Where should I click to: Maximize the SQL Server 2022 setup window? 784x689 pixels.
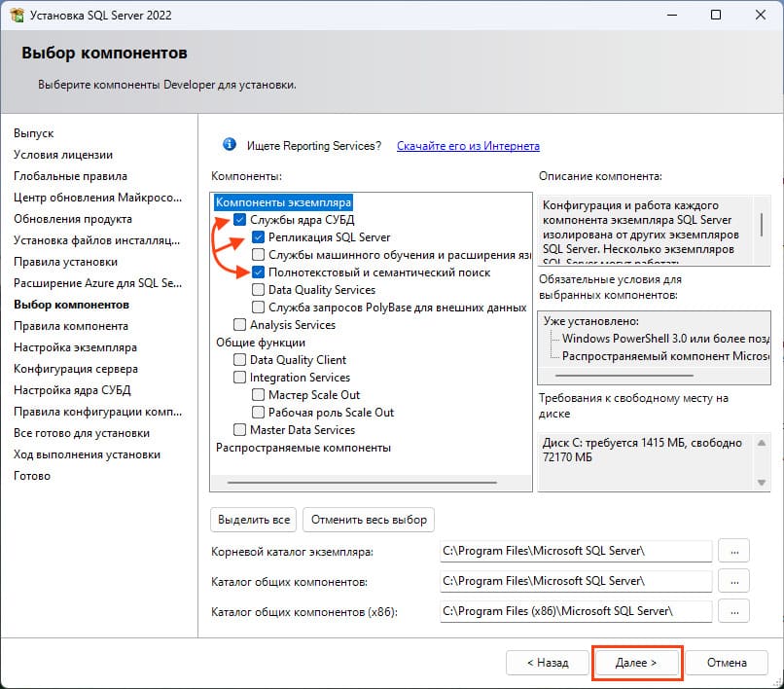(x=716, y=15)
